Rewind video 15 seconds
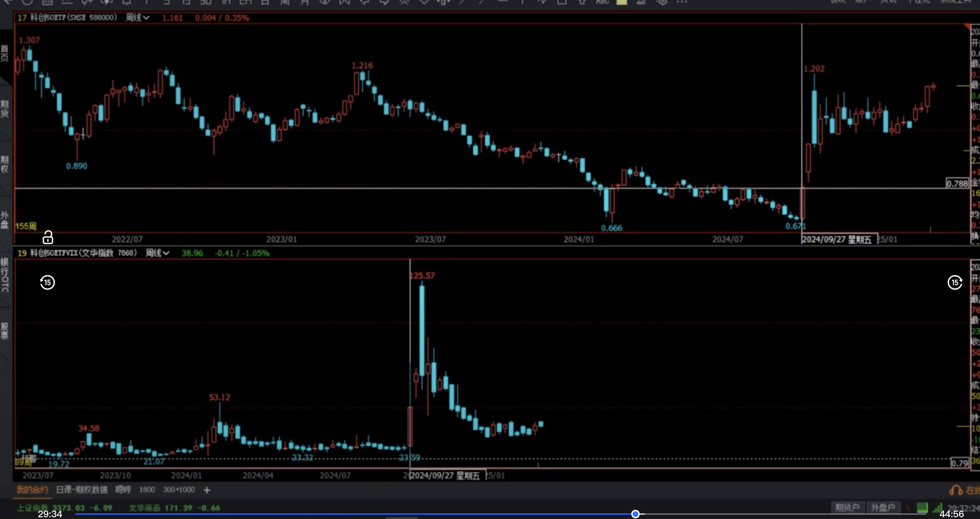Viewport: 980px width, 519px height. pyautogui.click(x=48, y=282)
